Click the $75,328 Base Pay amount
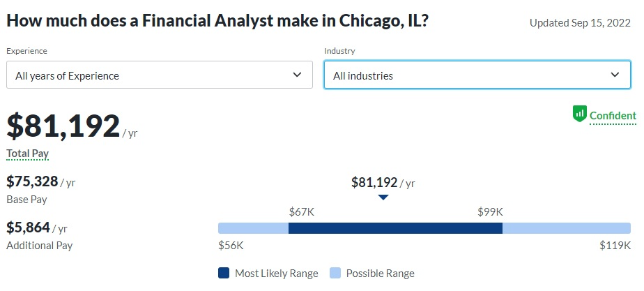 [32, 181]
